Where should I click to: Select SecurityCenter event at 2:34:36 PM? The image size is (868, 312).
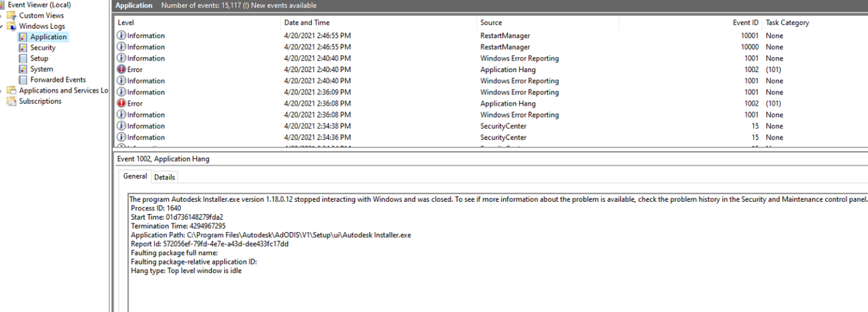pyautogui.click(x=491, y=137)
